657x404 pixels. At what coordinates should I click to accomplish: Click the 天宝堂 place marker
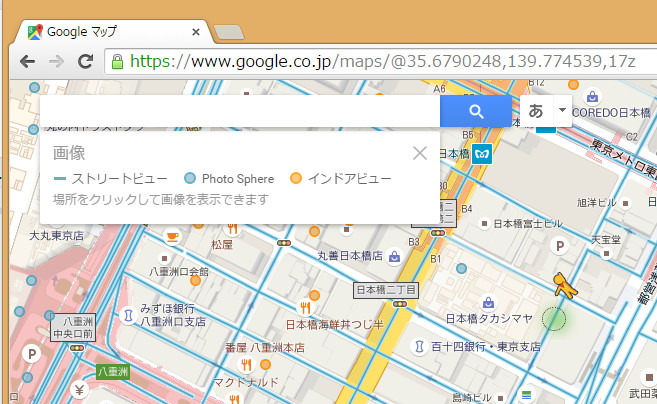606,254
